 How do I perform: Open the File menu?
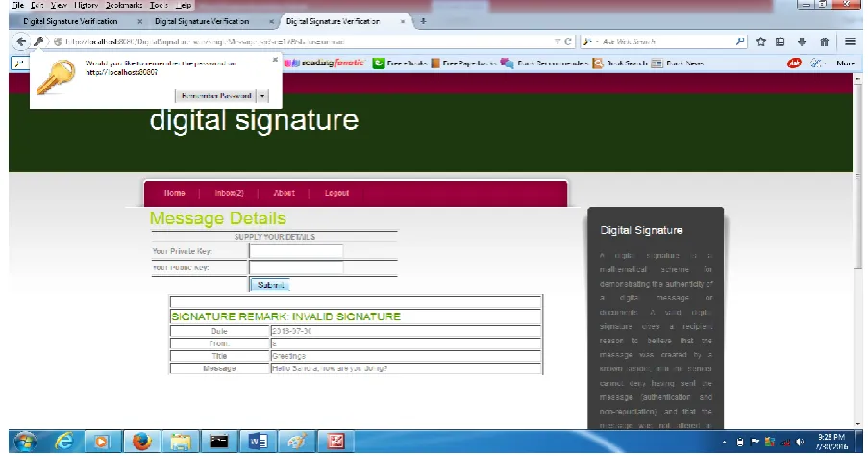point(18,5)
